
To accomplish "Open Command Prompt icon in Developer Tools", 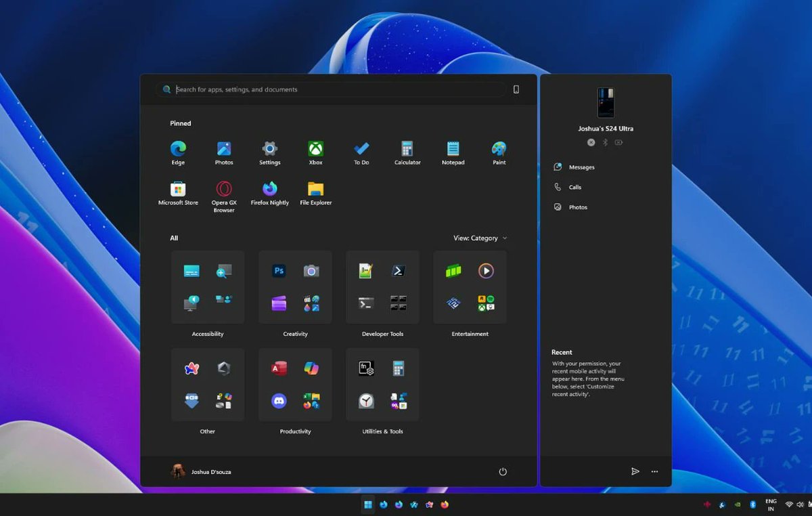I will click(x=366, y=303).
